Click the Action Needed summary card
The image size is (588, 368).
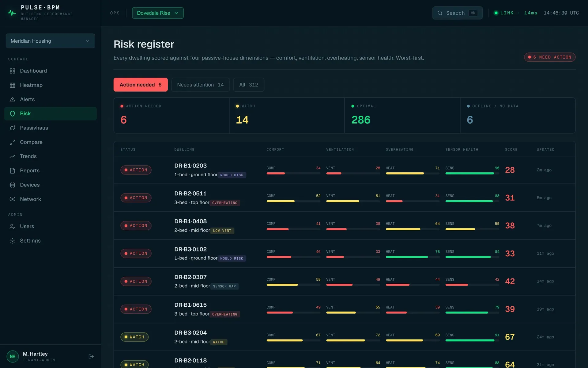(x=171, y=116)
